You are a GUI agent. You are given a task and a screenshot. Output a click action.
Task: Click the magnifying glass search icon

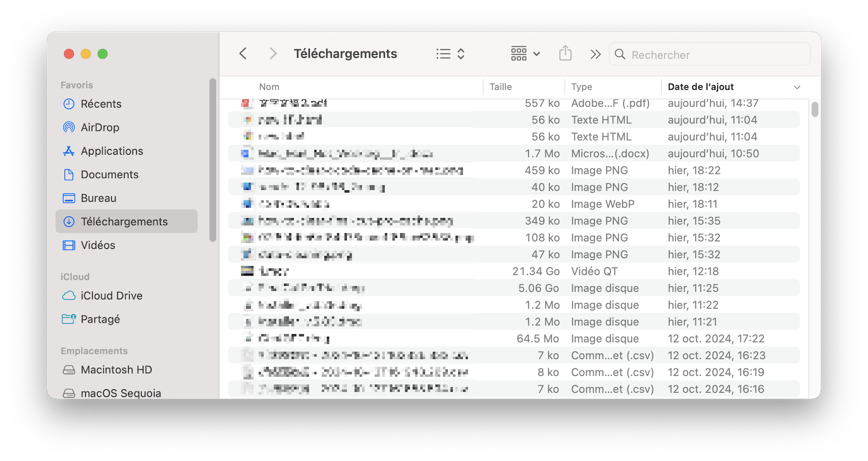(x=620, y=54)
